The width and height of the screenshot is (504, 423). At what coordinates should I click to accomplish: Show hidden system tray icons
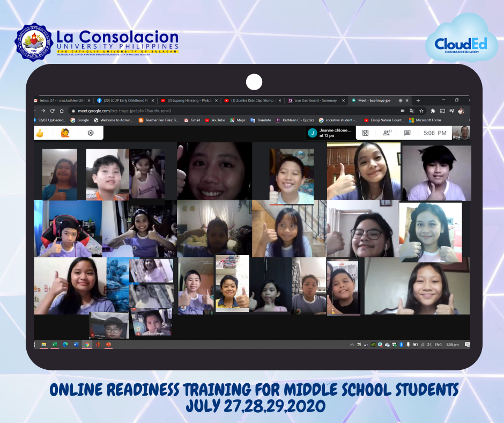pos(352,345)
